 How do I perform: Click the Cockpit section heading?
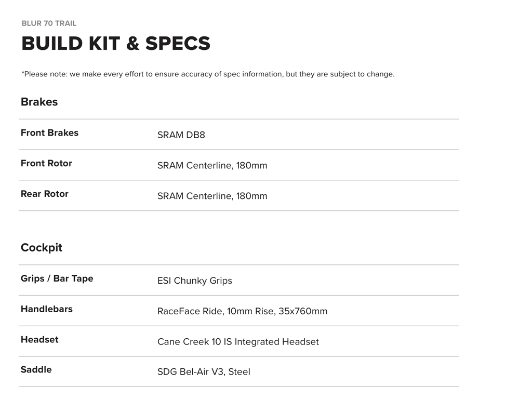(42, 248)
